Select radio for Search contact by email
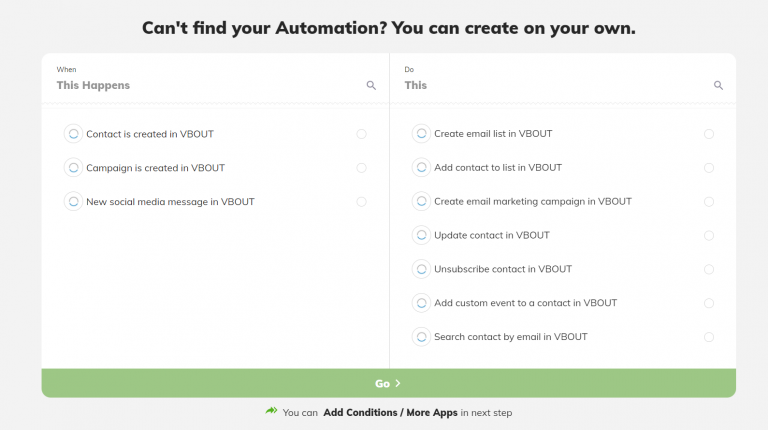Screen dimensions: 768x430 [x=709, y=337]
